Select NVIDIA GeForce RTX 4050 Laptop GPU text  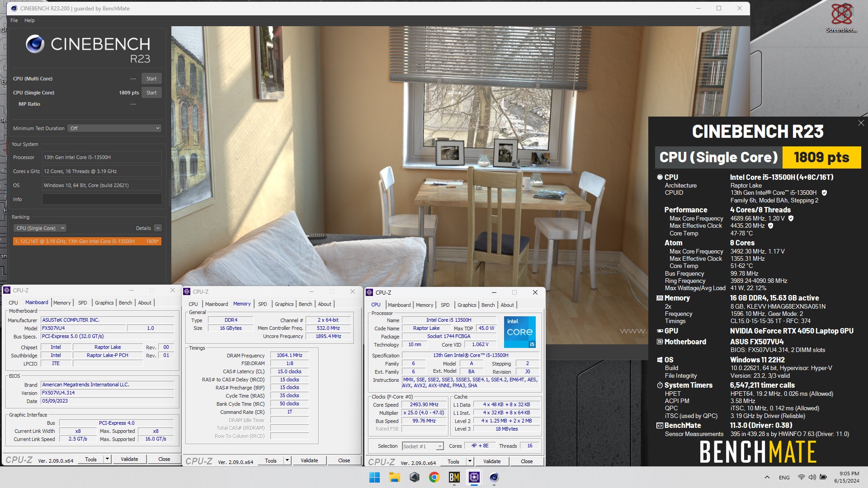(792, 331)
